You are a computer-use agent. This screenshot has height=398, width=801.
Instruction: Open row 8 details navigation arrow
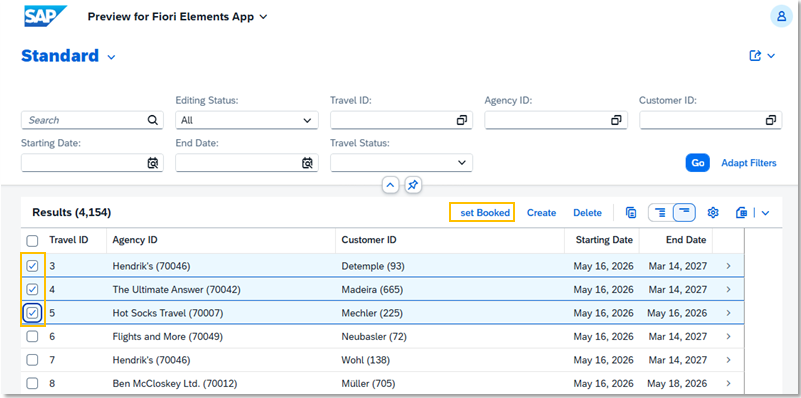tap(728, 383)
